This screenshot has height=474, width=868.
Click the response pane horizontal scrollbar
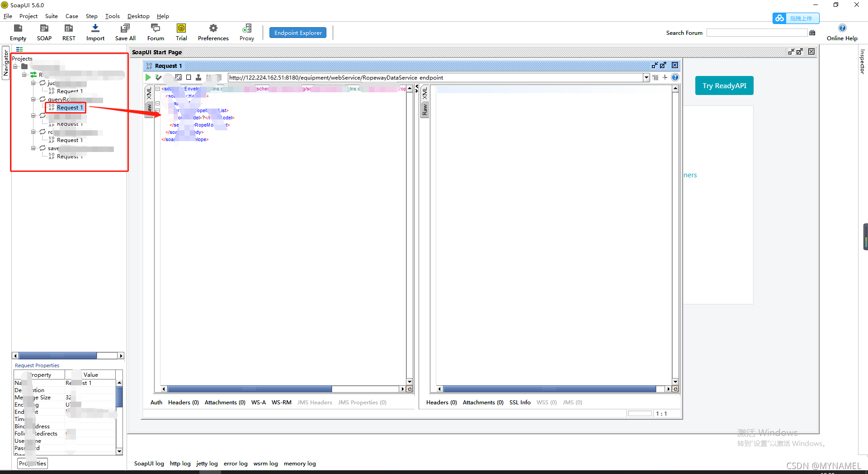[x=549, y=389]
